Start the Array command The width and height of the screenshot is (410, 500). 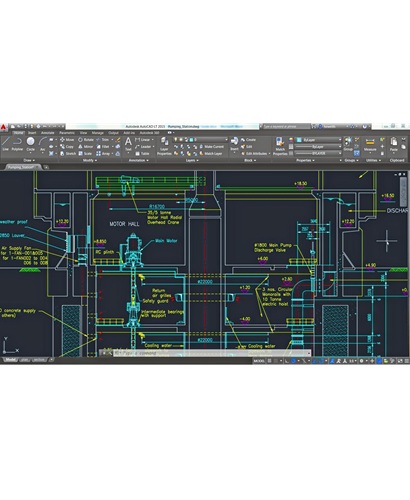(x=103, y=154)
